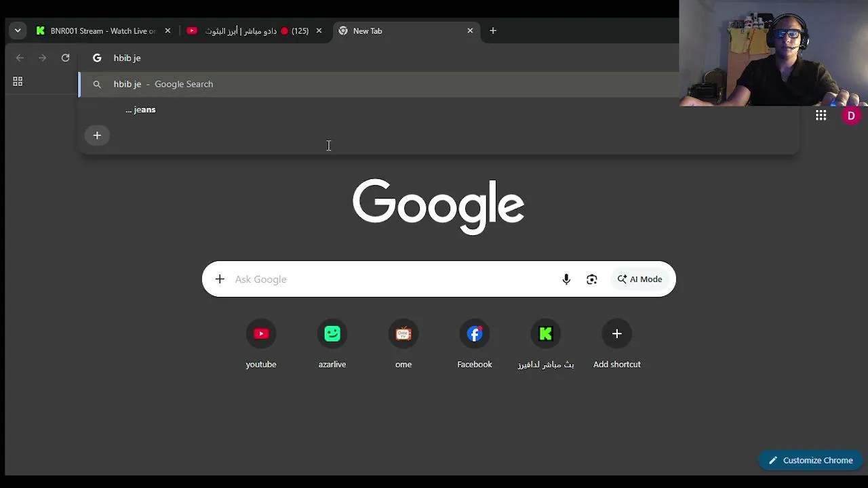Go forward to next page

coord(43,58)
